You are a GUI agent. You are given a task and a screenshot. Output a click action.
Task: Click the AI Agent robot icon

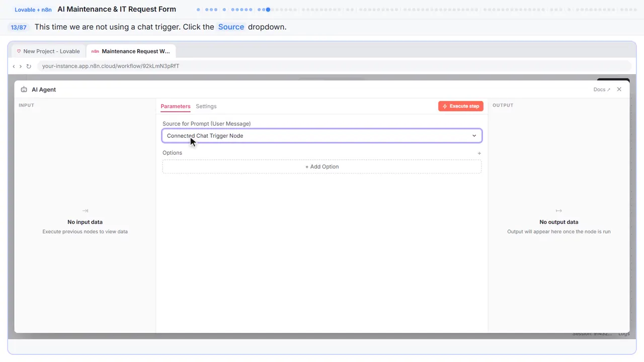[24, 89]
